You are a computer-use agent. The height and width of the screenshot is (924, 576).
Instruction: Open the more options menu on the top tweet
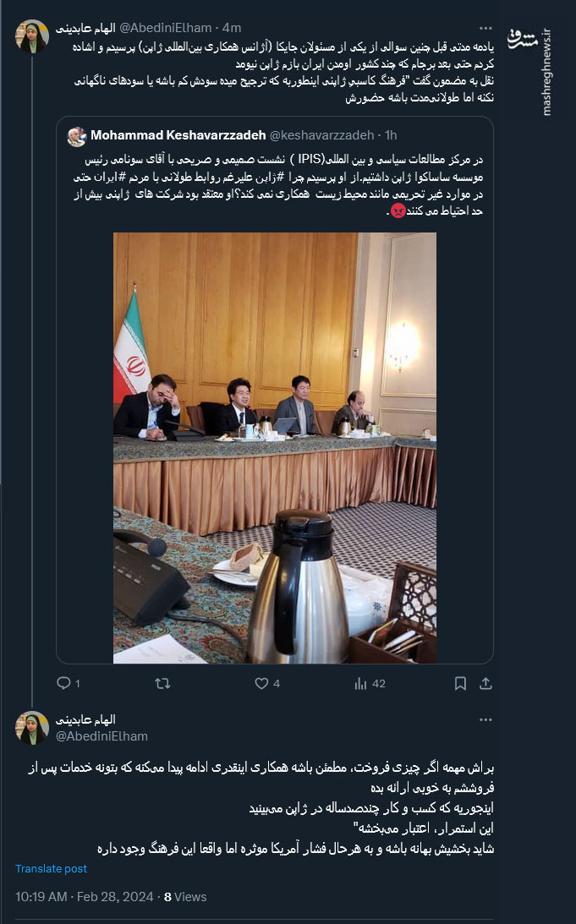tap(485, 27)
